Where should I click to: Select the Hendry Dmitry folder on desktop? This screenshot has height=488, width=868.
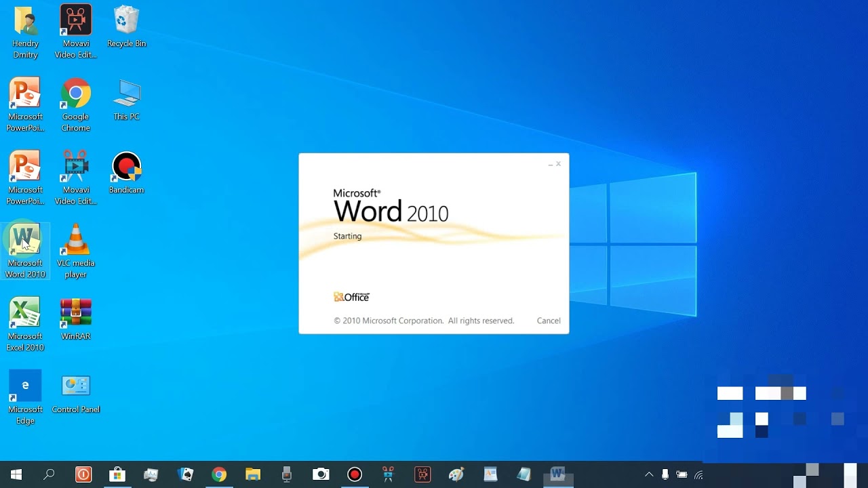25,32
